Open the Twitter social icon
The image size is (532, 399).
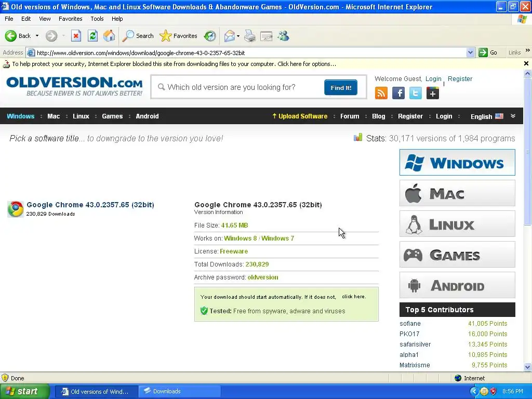(x=416, y=93)
